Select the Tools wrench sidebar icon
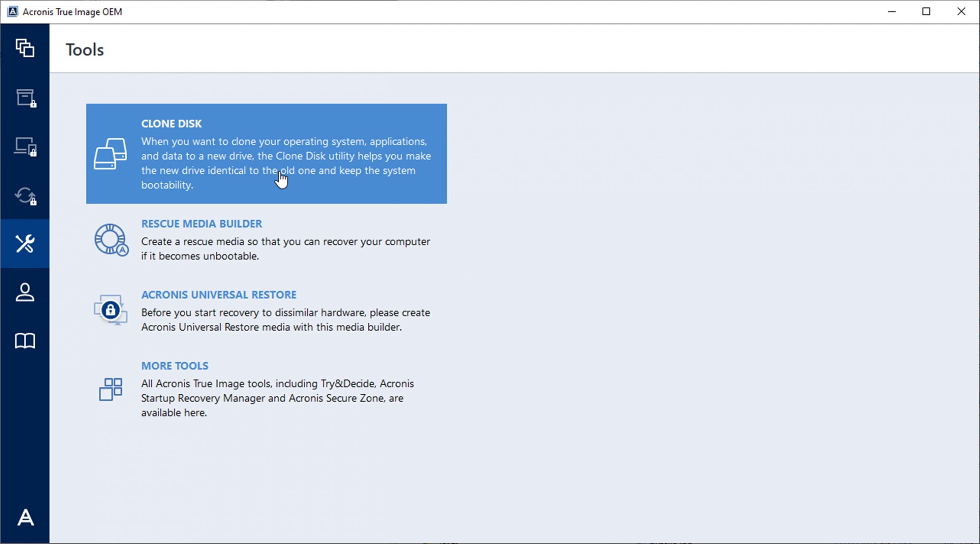 (x=25, y=244)
